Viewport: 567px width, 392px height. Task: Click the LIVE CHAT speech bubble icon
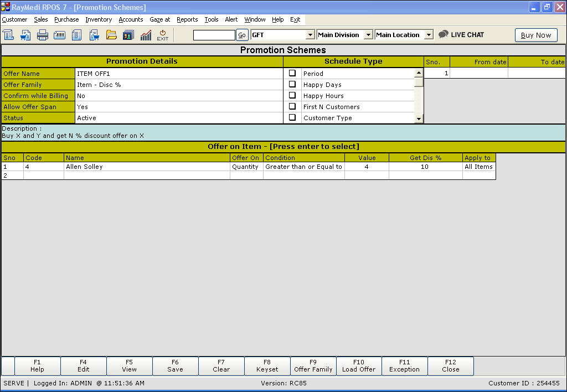point(444,34)
